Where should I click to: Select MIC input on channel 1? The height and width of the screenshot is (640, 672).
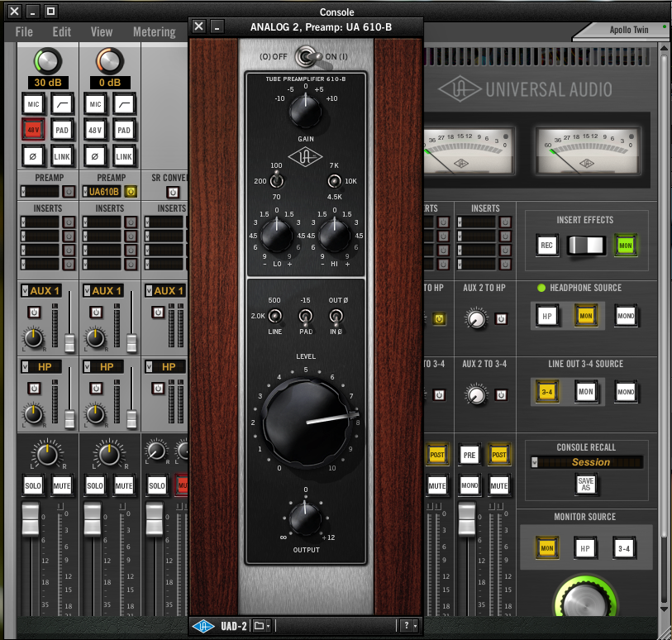click(x=33, y=104)
